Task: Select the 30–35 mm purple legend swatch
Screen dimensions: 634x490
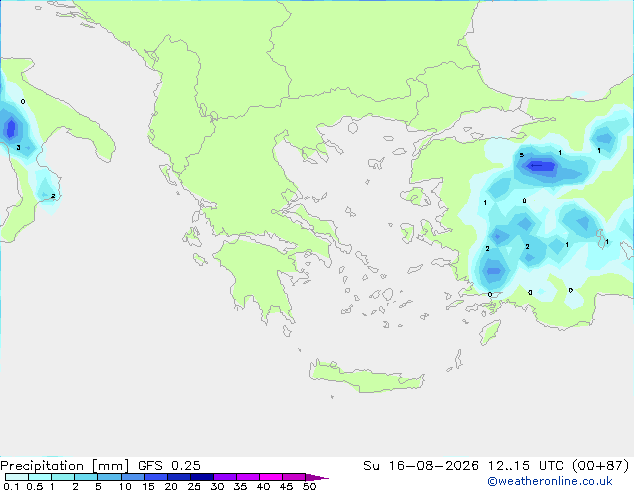Action: 225,477
